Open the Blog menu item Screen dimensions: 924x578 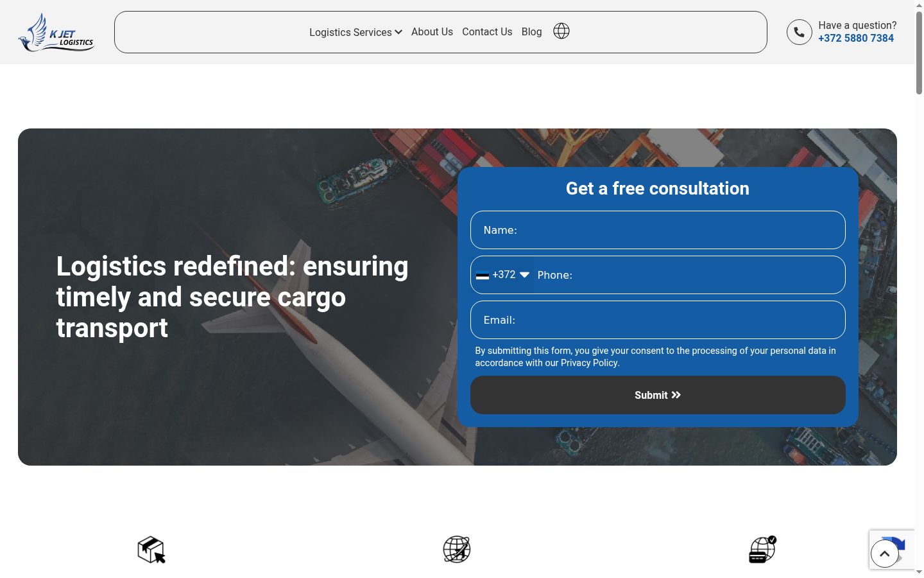531,31
